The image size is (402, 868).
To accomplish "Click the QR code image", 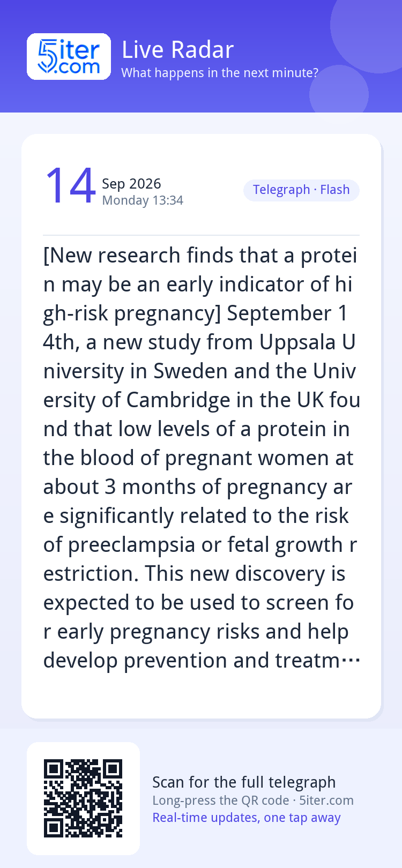I will [83, 798].
